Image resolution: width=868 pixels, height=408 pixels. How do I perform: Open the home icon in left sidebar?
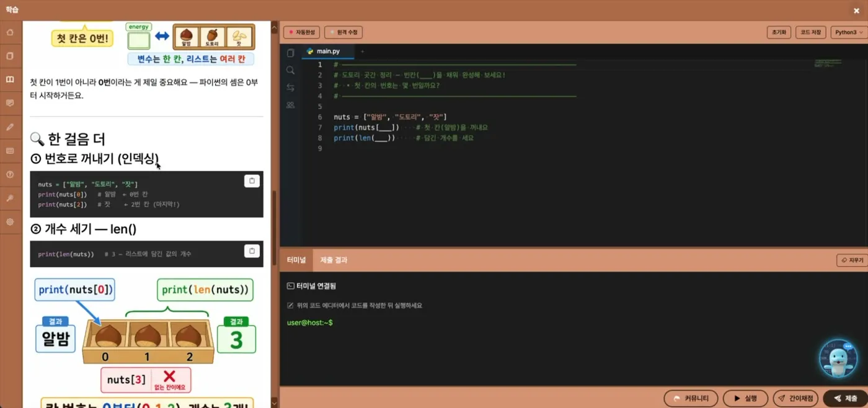(x=10, y=32)
